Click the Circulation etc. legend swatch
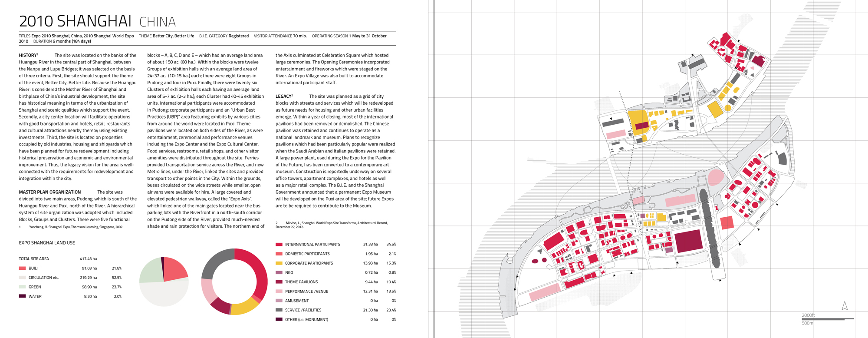 (x=22, y=278)
